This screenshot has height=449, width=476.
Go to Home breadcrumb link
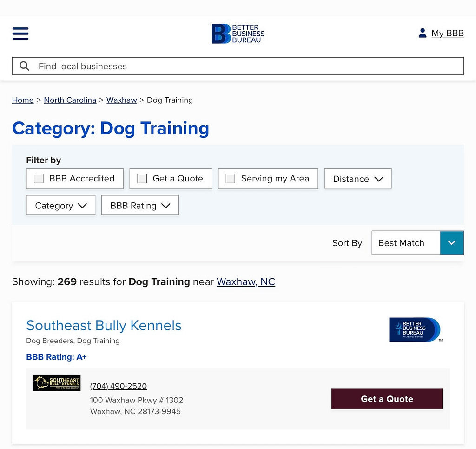pos(23,100)
